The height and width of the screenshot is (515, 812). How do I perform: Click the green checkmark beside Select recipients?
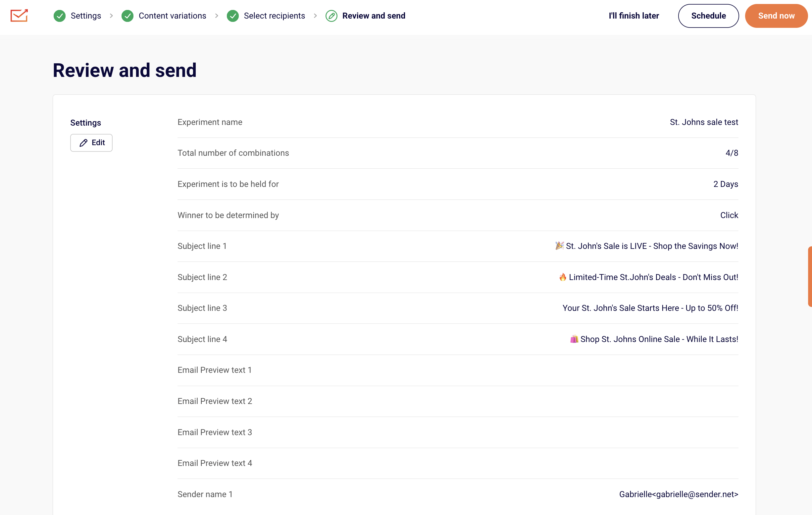233,16
